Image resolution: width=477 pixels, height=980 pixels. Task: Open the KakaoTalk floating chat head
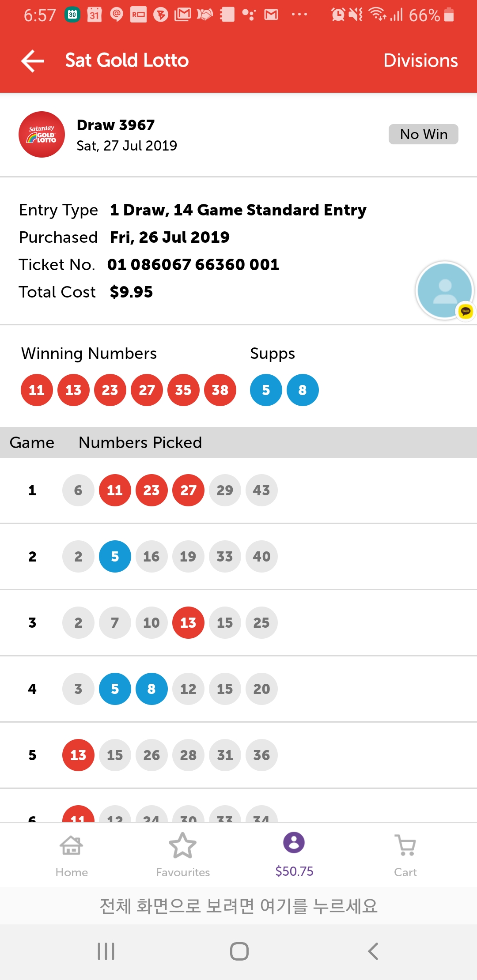pyautogui.click(x=445, y=290)
